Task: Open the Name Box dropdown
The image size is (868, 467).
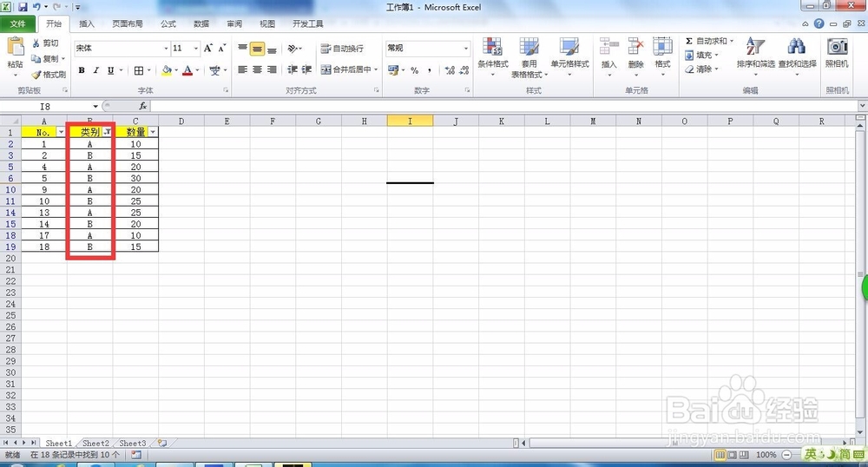Action: [95, 106]
